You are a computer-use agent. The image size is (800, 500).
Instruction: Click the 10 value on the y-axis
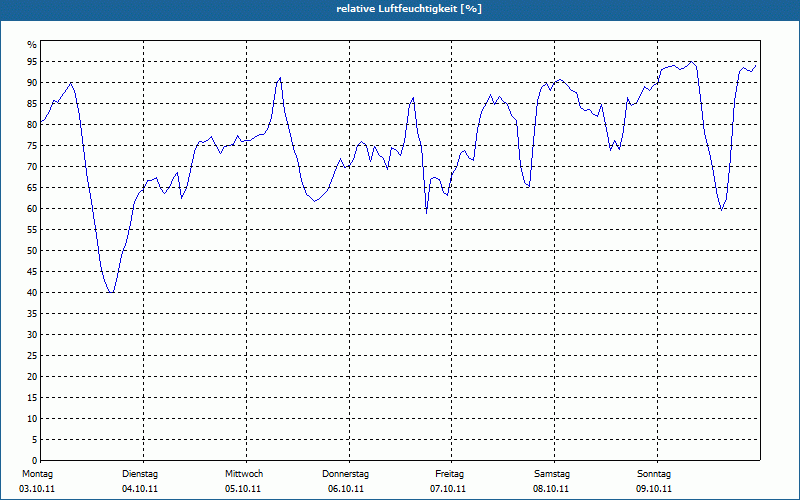[x=32, y=418]
